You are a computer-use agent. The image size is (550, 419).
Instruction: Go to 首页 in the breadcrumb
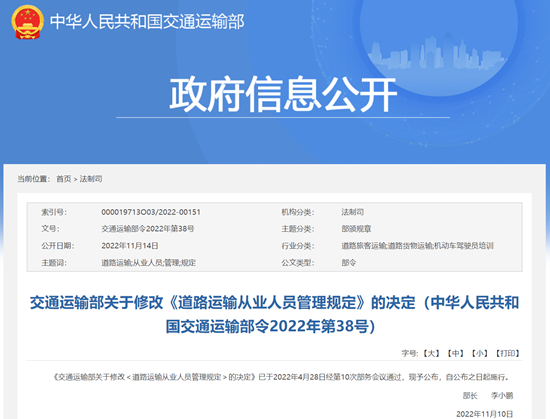click(63, 179)
